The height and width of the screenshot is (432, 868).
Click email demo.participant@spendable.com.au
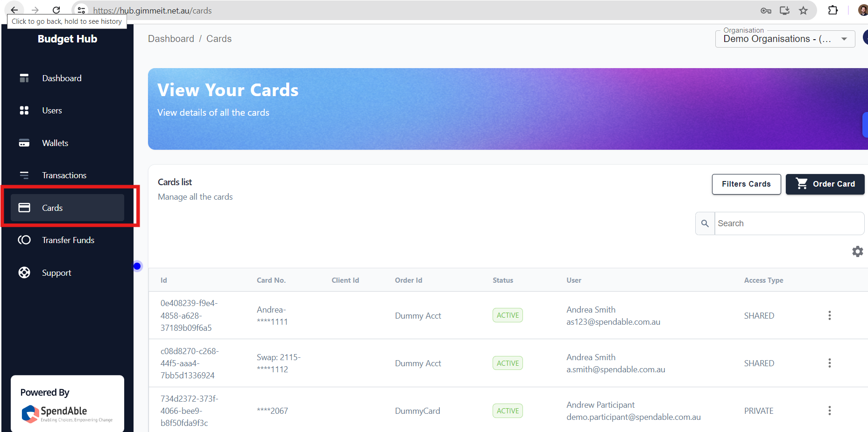[634, 417]
